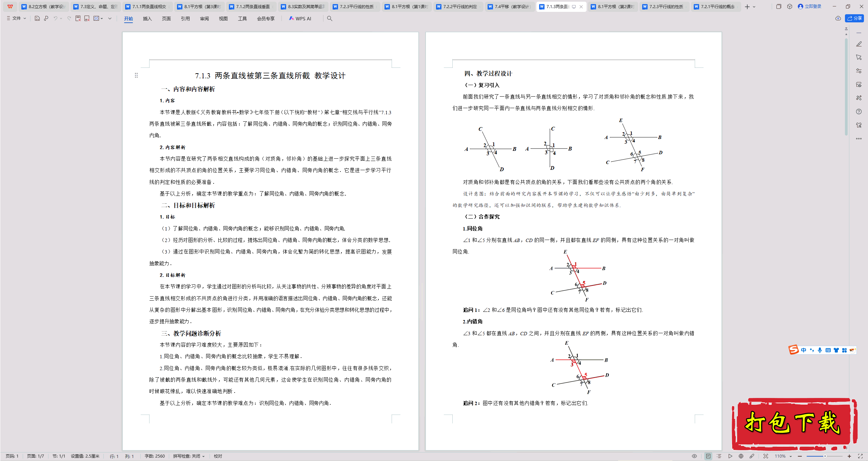Click the Undo arrow icon
The width and height of the screenshot is (868, 461).
[55, 19]
